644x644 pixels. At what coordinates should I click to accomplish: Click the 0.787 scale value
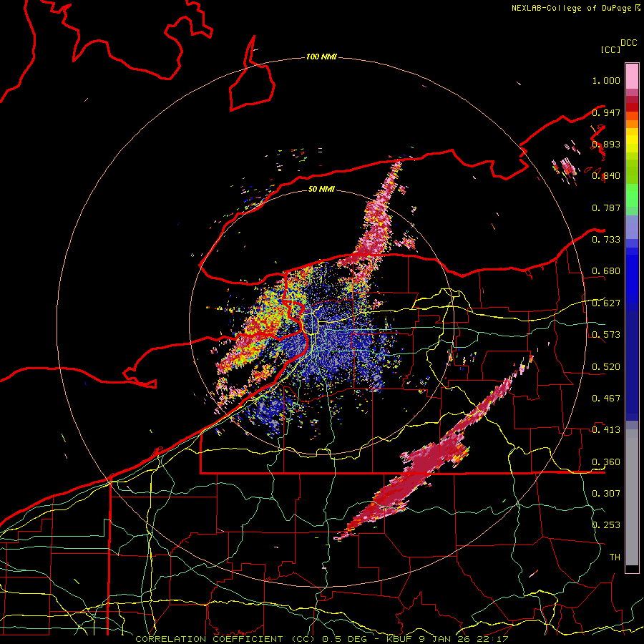606,208
